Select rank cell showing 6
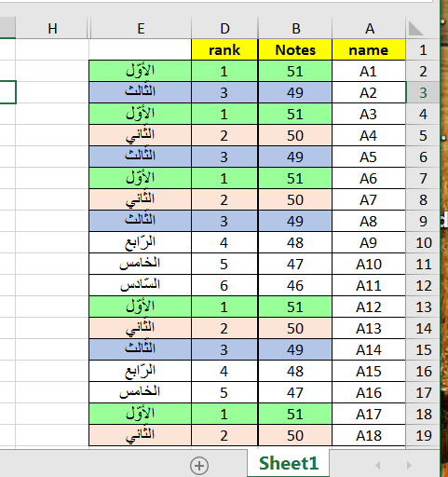The height and width of the screenshot is (477, 448). tap(224, 285)
